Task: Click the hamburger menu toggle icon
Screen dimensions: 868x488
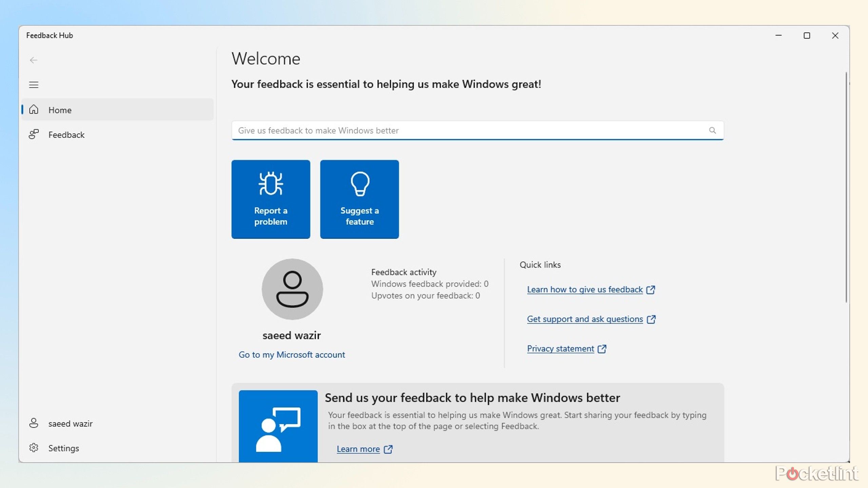Action: (34, 84)
